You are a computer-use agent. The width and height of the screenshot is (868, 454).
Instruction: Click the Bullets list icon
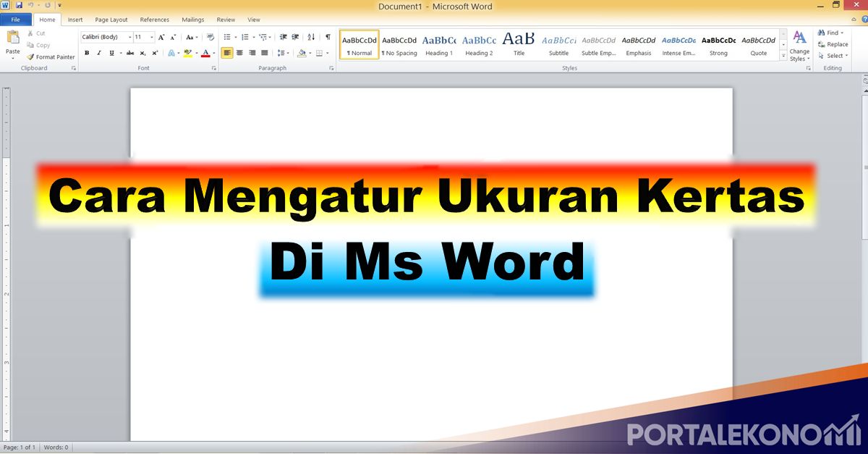(227, 37)
